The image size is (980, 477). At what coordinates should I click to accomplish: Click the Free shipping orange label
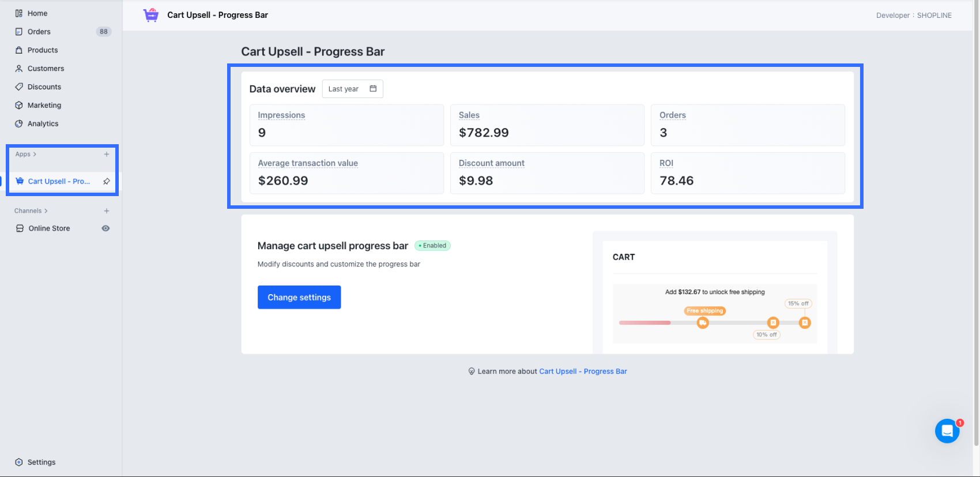coord(704,311)
